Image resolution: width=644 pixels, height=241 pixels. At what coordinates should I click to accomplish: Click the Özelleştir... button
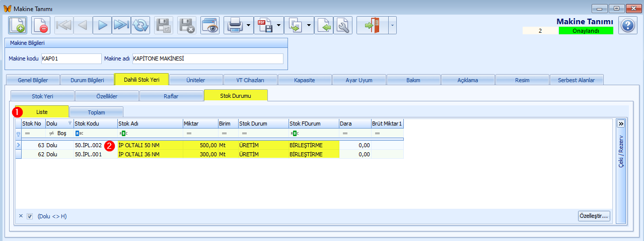594,216
